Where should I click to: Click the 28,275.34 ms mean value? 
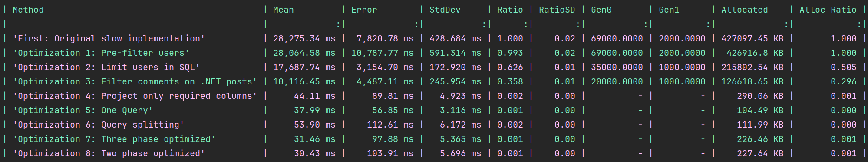point(304,38)
